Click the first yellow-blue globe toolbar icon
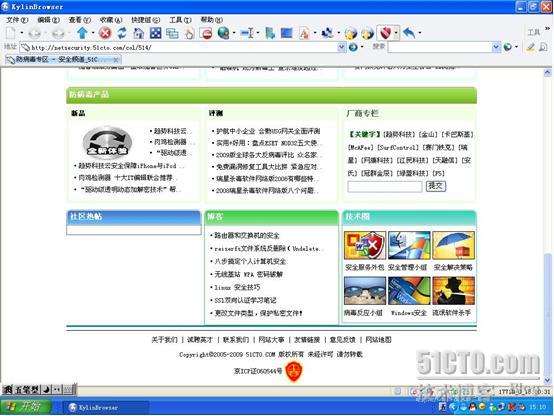Screen dimensions: 554x416 click(351, 33)
